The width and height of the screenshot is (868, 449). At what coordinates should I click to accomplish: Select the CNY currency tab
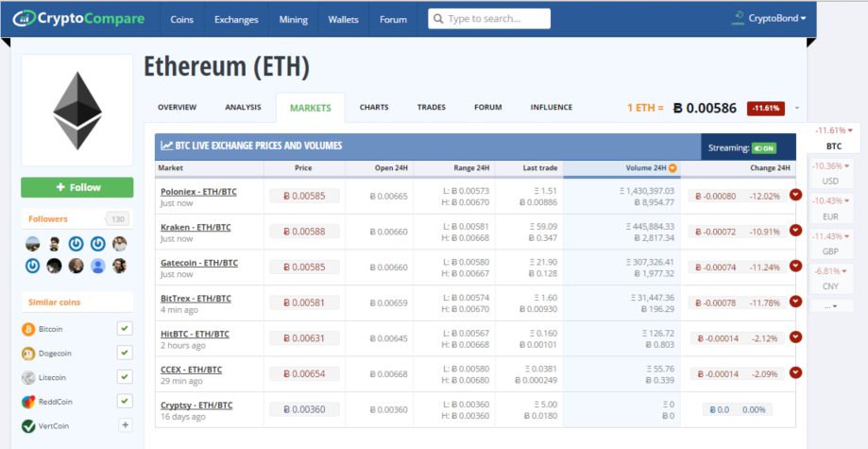point(831,279)
